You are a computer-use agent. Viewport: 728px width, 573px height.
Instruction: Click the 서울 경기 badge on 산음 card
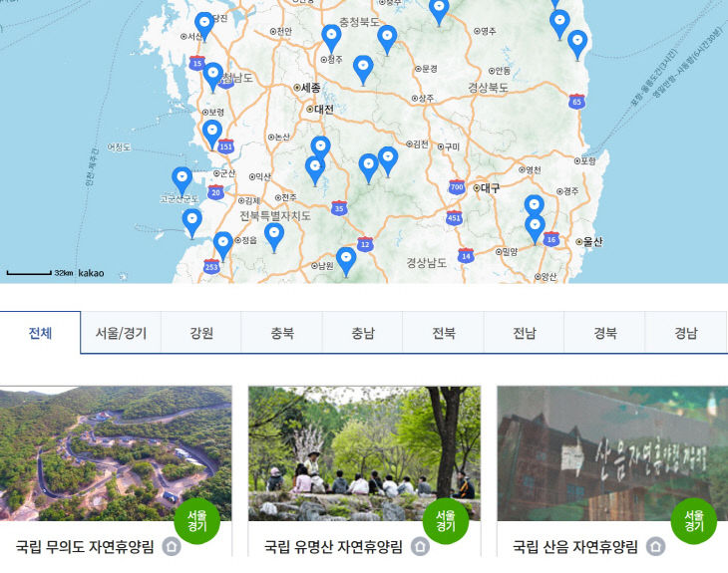point(694,521)
